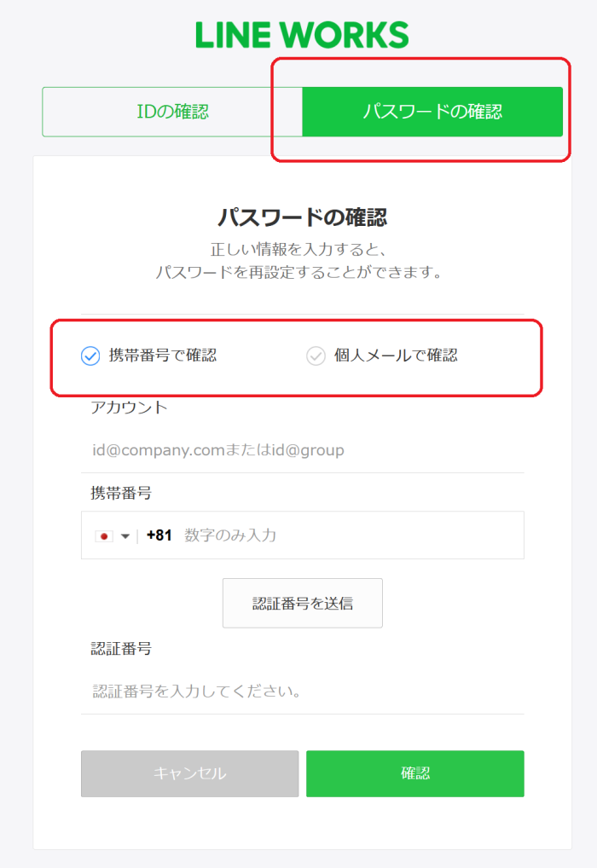
Task: Click the LINE WORKS logo
Action: (x=302, y=35)
